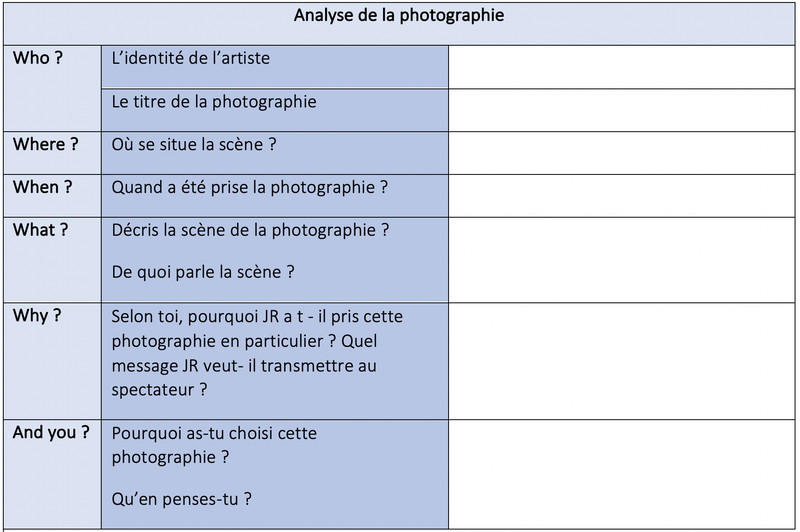Select the "Why ?" row label

tap(37, 316)
